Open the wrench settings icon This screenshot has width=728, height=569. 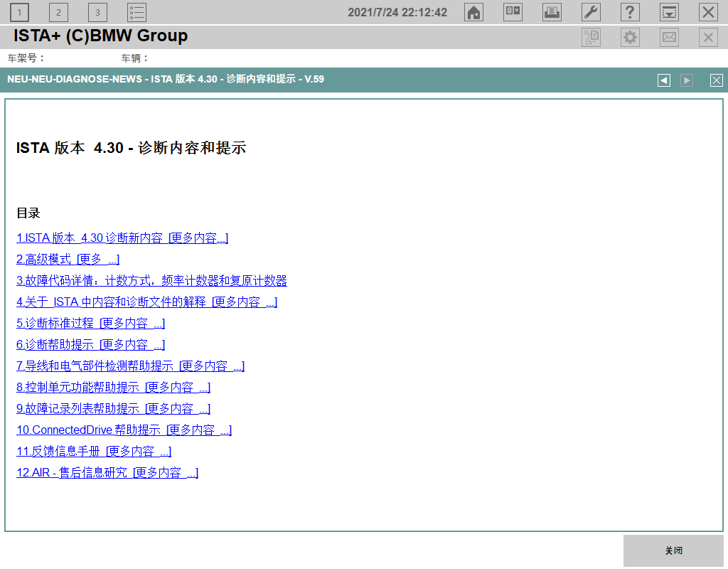(591, 12)
